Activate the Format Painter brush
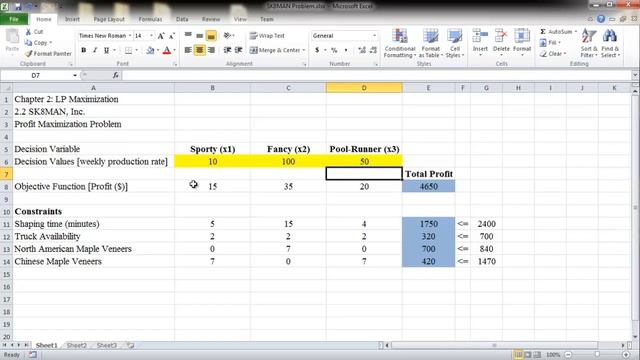640x360 pixels. (48, 53)
